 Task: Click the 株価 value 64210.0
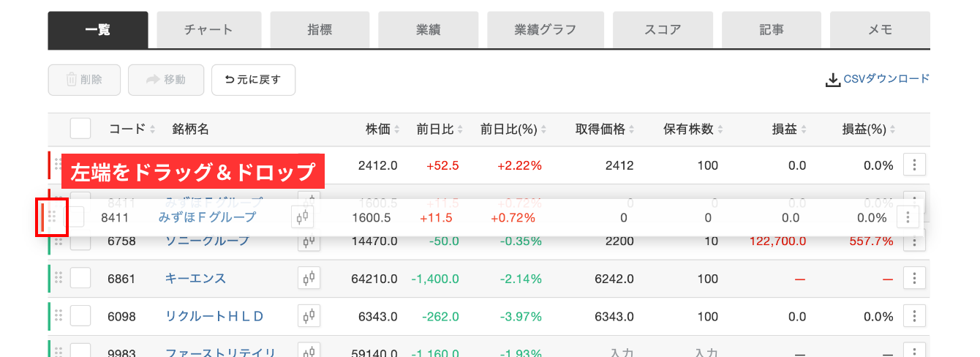(374, 279)
